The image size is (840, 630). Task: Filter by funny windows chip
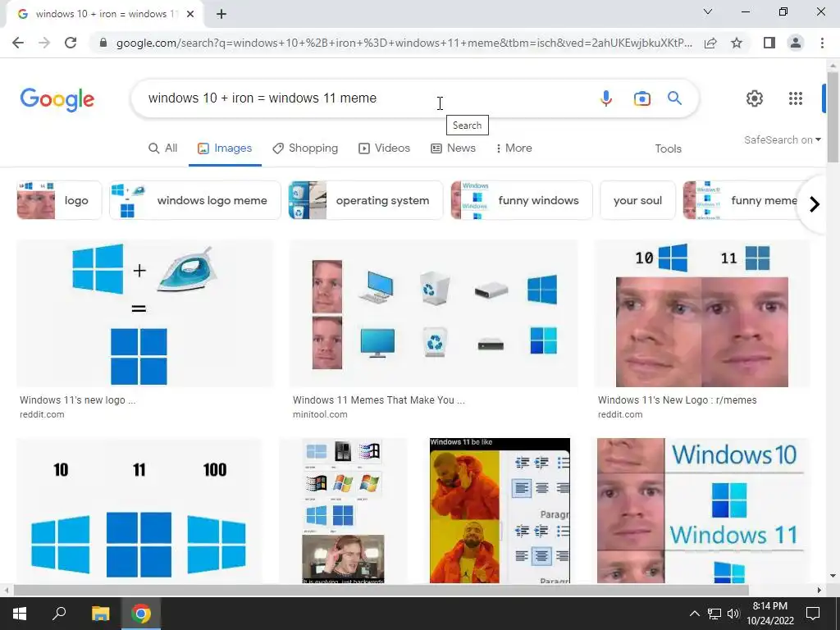(x=521, y=200)
